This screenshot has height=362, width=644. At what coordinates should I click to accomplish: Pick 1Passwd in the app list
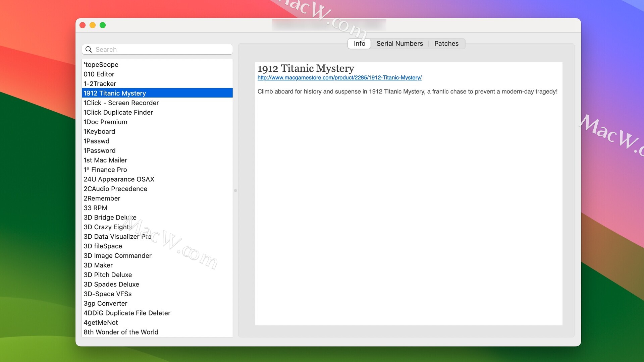tap(157, 141)
